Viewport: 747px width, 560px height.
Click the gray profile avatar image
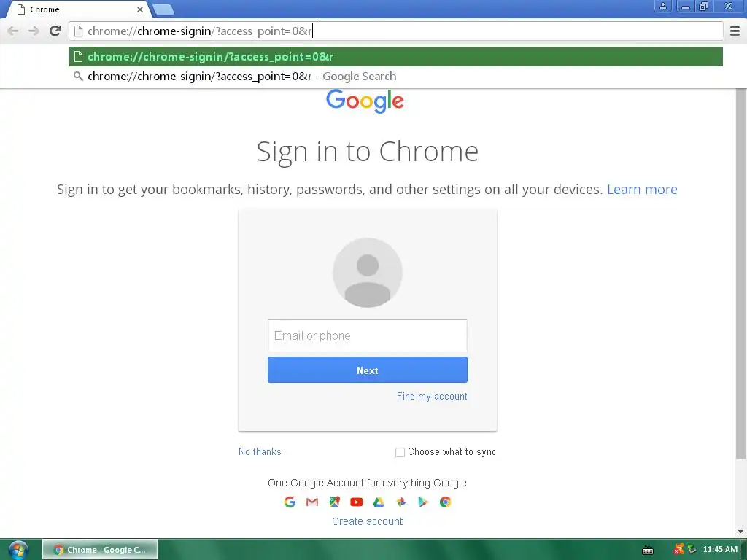point(368,273)
